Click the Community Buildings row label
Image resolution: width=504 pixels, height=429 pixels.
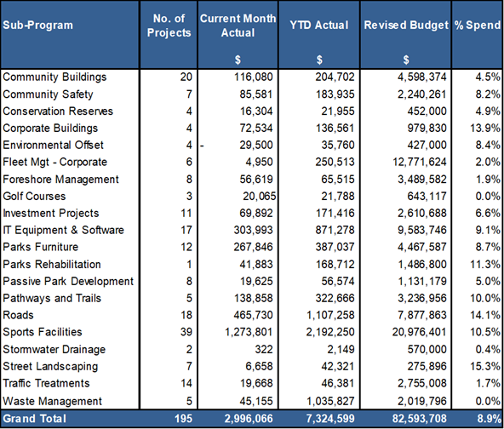point(54,77)
